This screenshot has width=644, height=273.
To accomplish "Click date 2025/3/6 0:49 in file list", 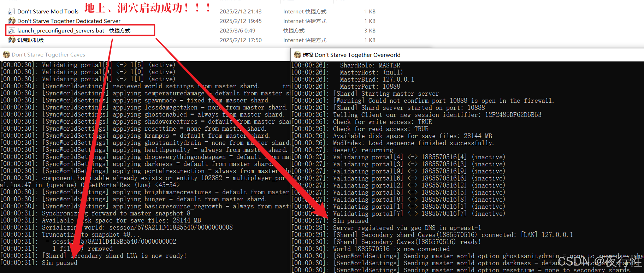I will pyautogui.click(x=237, y=30).
